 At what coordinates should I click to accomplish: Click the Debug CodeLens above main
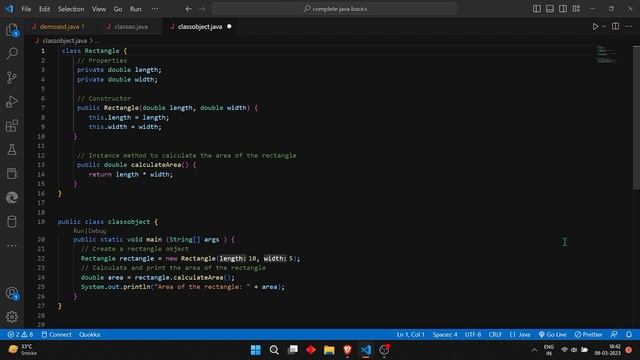click(98, 231)
